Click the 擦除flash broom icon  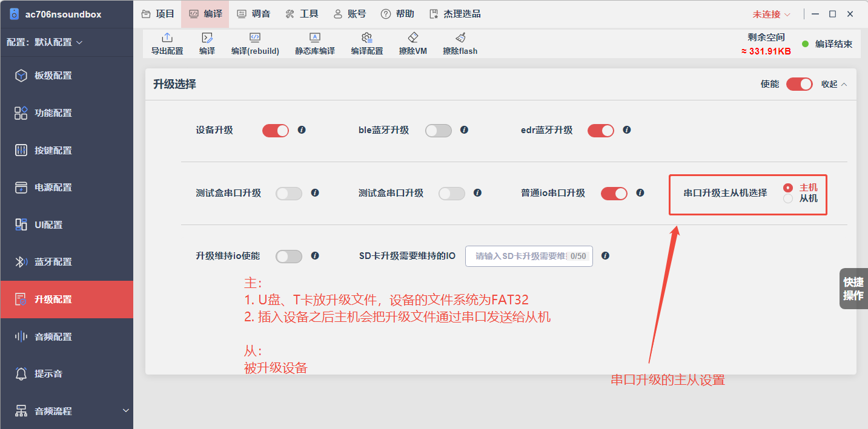460,38
